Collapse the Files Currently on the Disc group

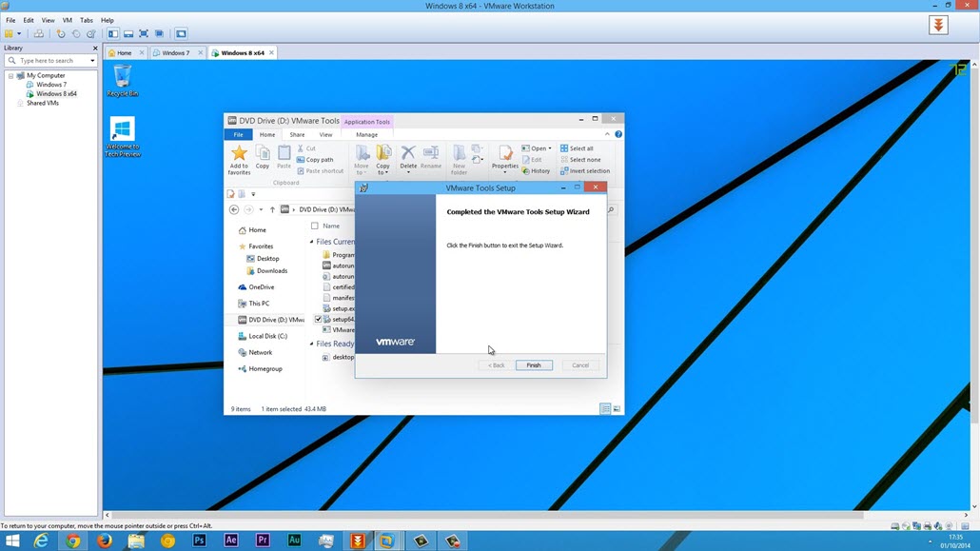[x=311, y=242]
